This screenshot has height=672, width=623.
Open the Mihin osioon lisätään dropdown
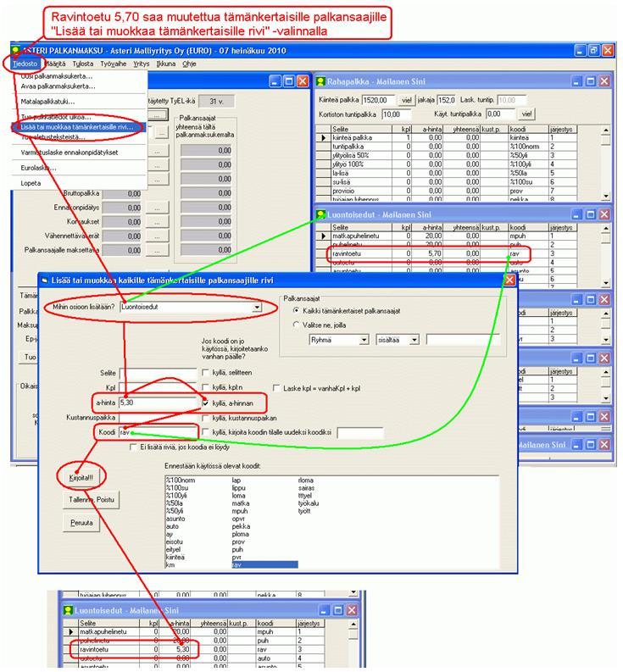pos(256,308)
